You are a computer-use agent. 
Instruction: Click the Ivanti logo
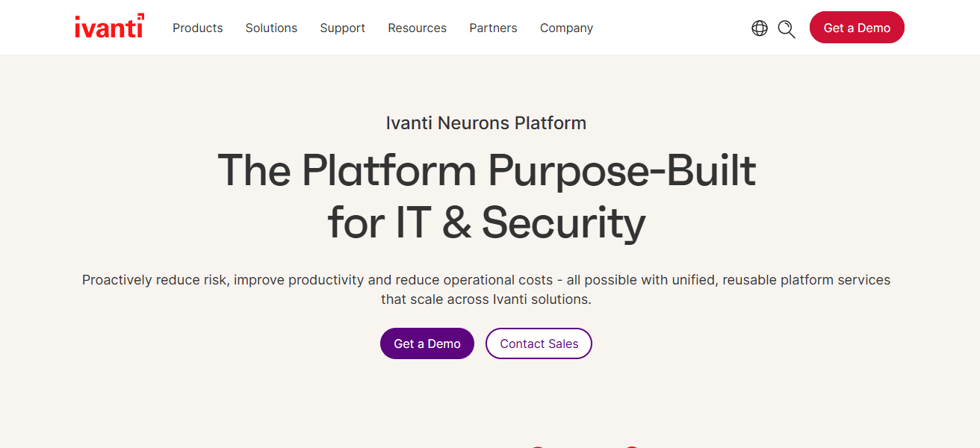[109, 27]
